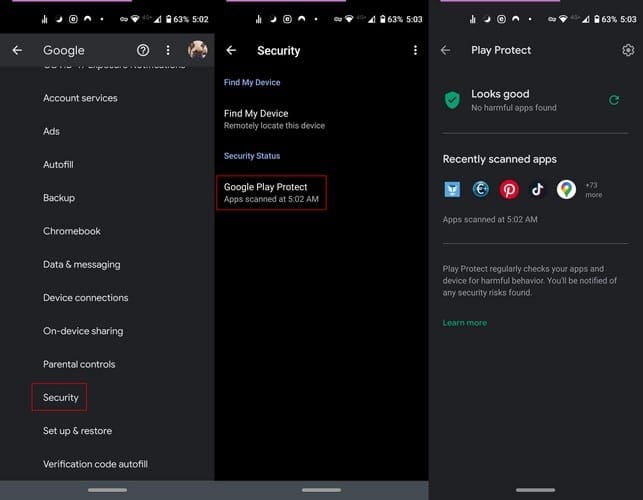Tap back arrow on Security screen
Screen dimensions: 643x500
(231, 50)
